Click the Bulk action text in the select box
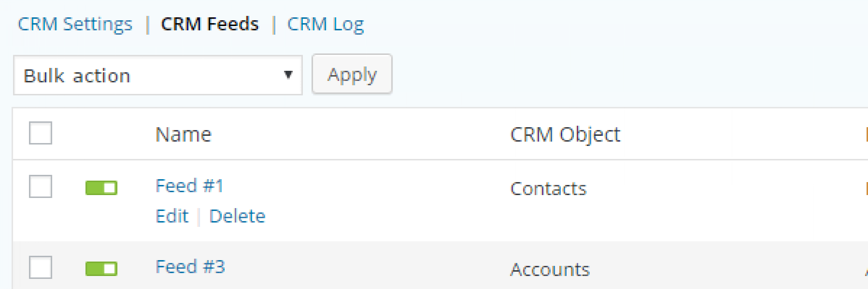868x289 pixels. click(77, 76)
